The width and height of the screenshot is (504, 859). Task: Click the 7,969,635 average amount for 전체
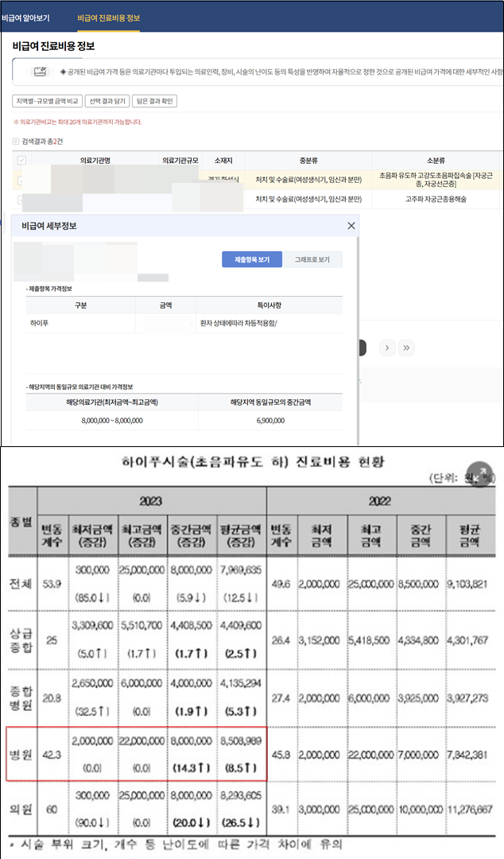click(x=241, y=569)
